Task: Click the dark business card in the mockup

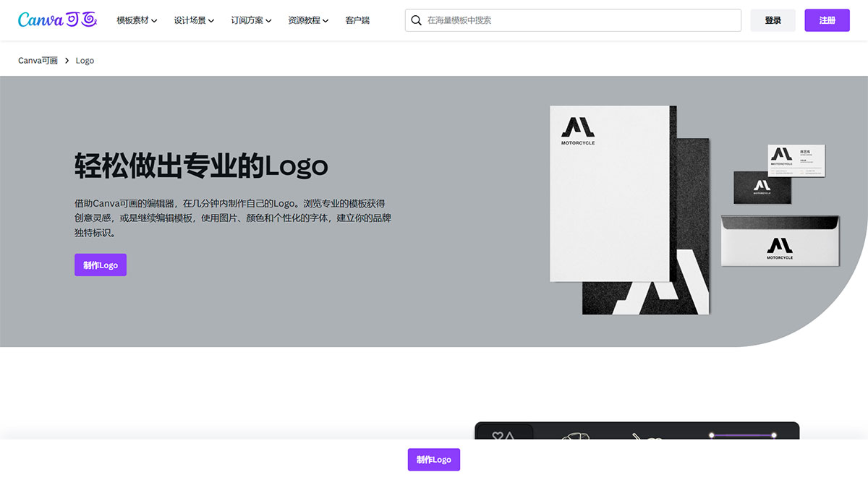Action: point(762,187)
